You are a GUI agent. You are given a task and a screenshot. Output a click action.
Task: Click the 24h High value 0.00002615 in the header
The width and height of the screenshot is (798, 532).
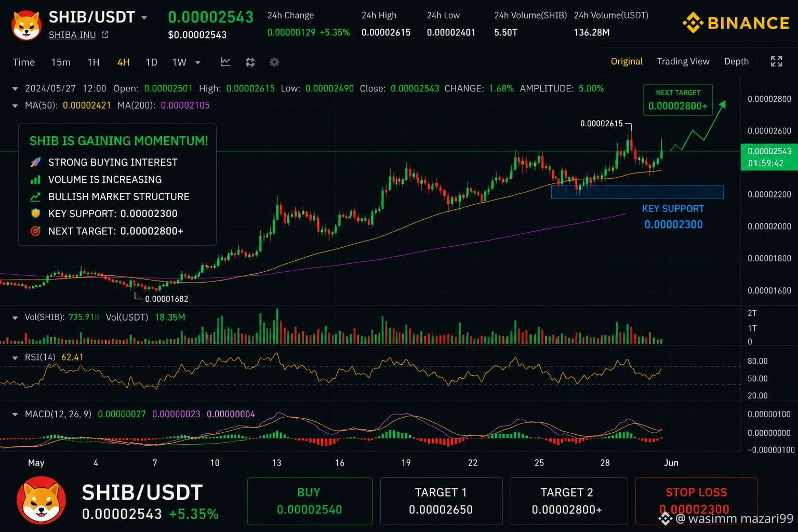(386, 32)
